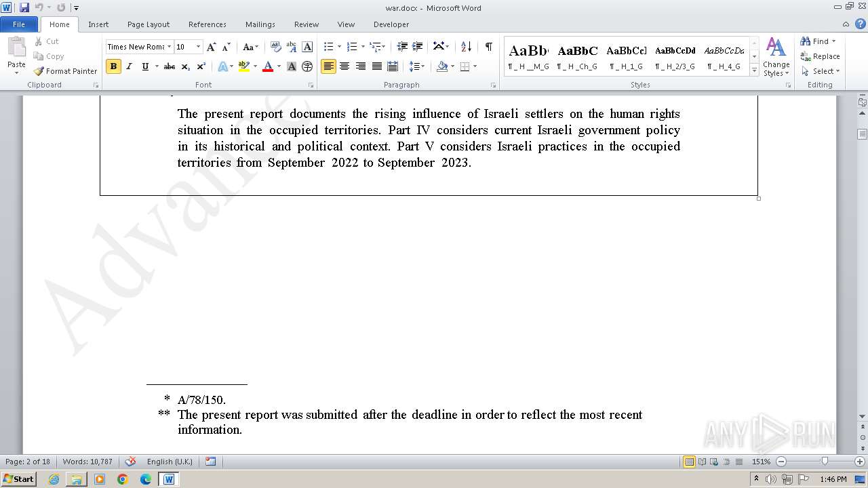Apply strikethrough formatting
The width and height of the screenshot is (868, 488).
coord(170,66)
